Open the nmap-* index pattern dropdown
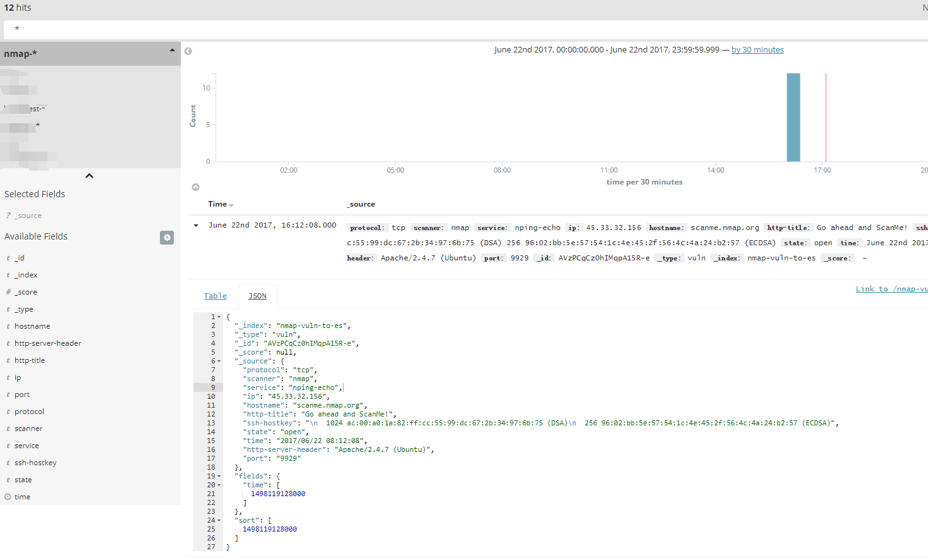The image size is (928, 560). (x=90, y=54)
